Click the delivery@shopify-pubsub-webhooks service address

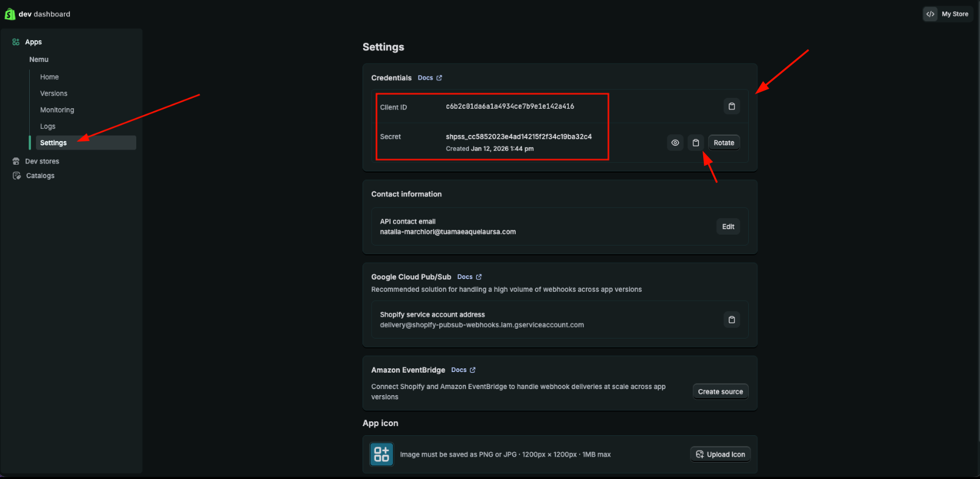pos(482,325)
